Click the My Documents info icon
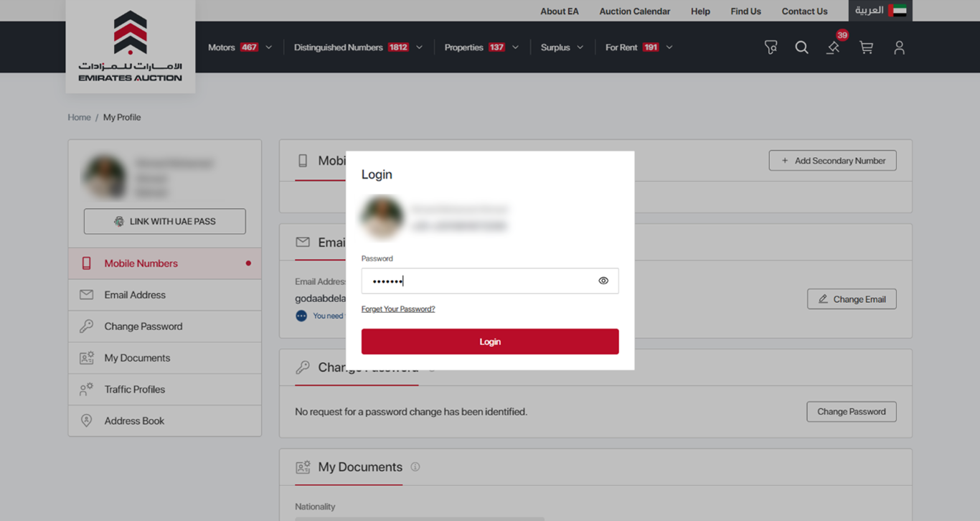The height and width of the screenshot is (521, 980). coord(415,467)
